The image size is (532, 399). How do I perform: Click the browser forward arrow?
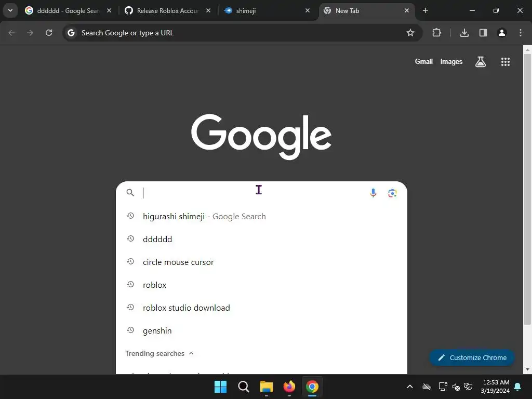coord(30,33)
